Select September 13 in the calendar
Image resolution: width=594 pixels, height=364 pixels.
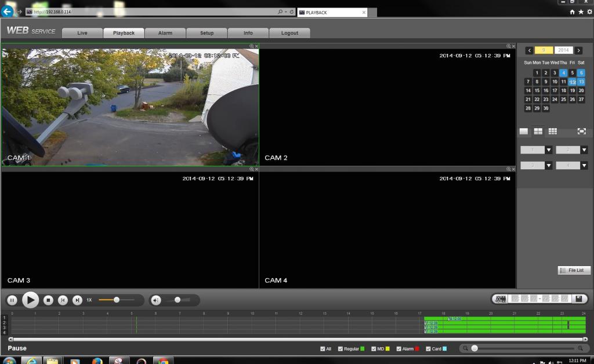click(581, 82)
